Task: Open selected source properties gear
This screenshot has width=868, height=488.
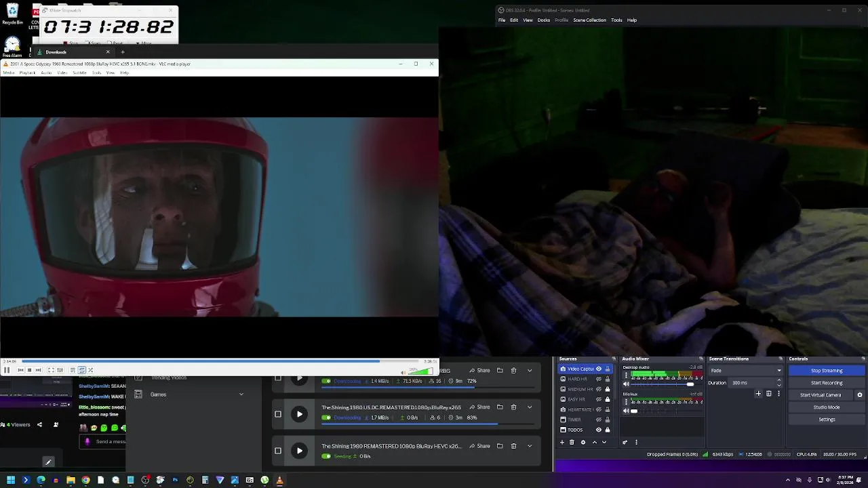Action: (x=583, y=442)
